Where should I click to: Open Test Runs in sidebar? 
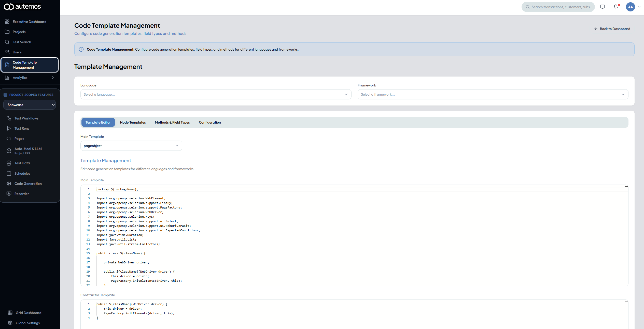[x=30, y=128]
